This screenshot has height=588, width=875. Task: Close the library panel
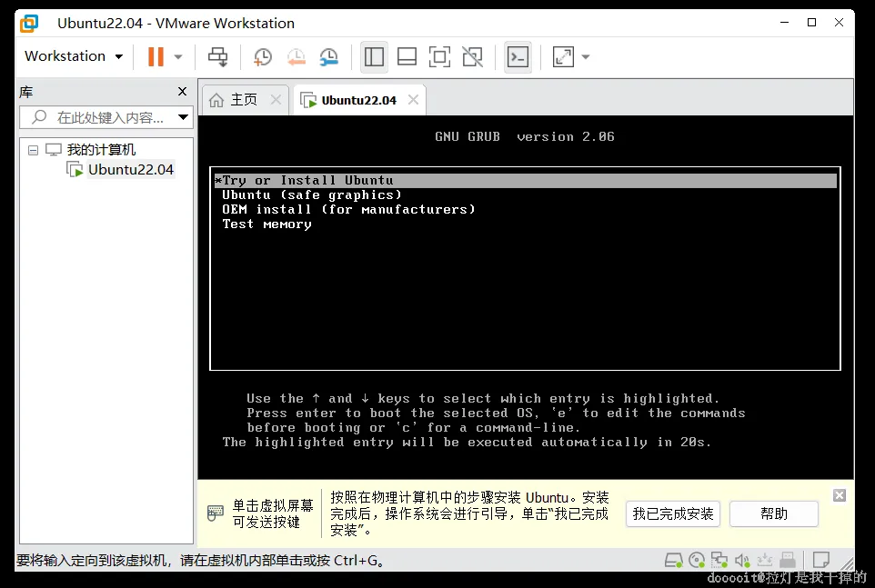tap(182, 92)
